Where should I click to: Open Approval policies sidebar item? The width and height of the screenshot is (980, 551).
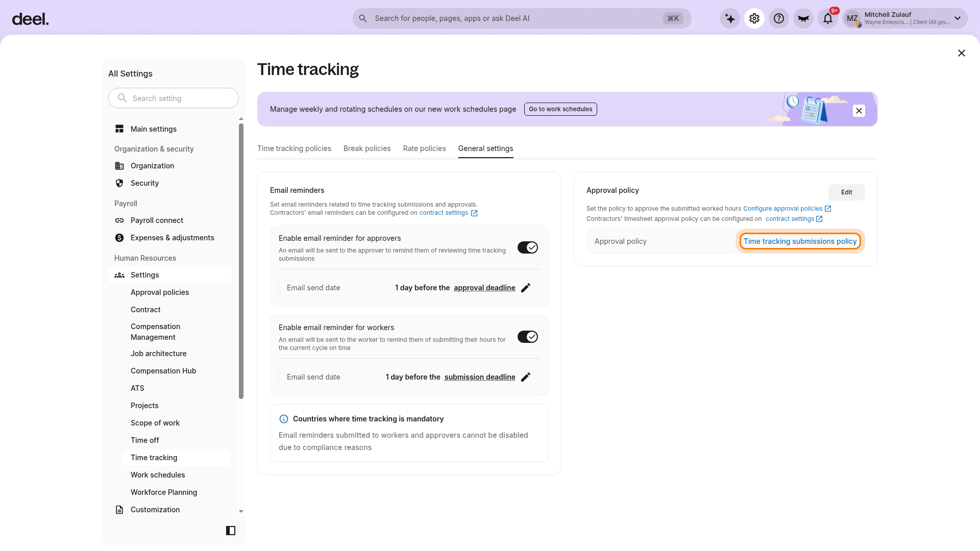coord(177,292)
